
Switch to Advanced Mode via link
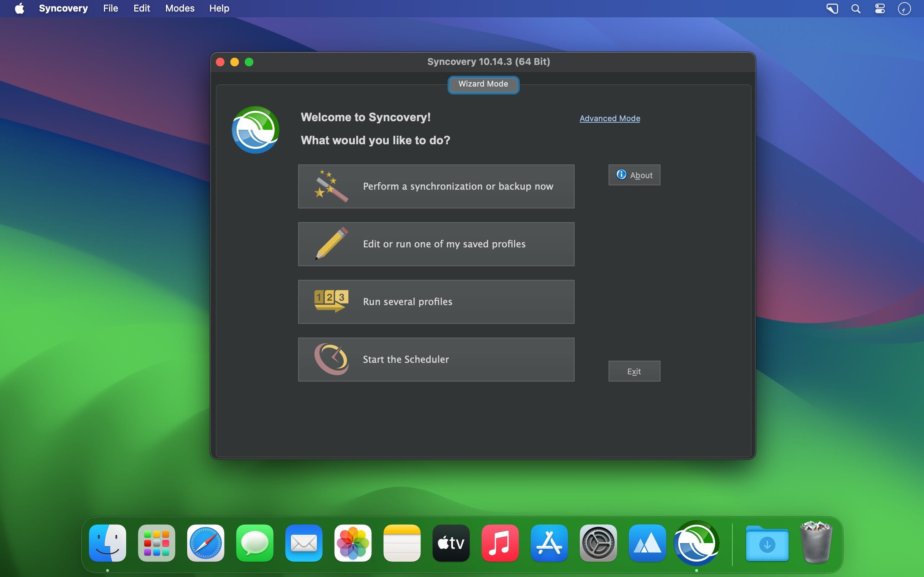[610, 118]
